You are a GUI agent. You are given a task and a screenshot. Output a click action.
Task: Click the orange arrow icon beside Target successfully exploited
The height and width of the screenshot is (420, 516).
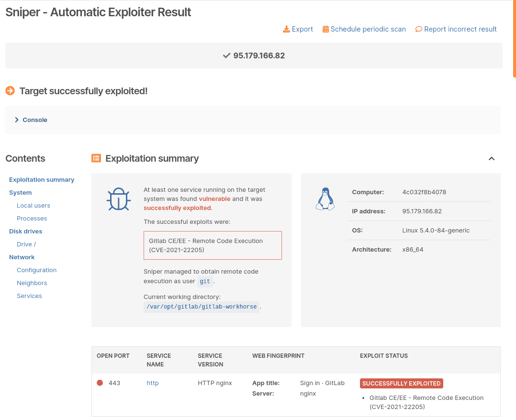click(x=10, y=90)
